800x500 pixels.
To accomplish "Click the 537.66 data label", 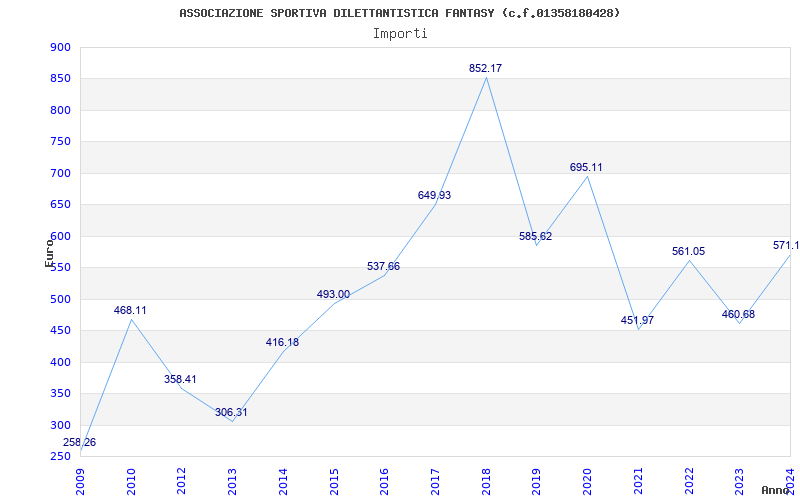I will coord(383,266).
